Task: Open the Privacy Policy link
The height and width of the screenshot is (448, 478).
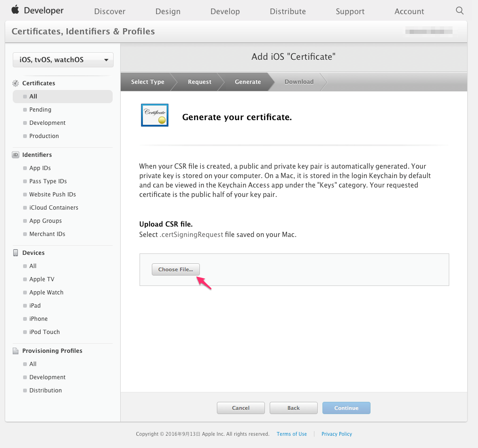Action: click(x=337, y=434)
